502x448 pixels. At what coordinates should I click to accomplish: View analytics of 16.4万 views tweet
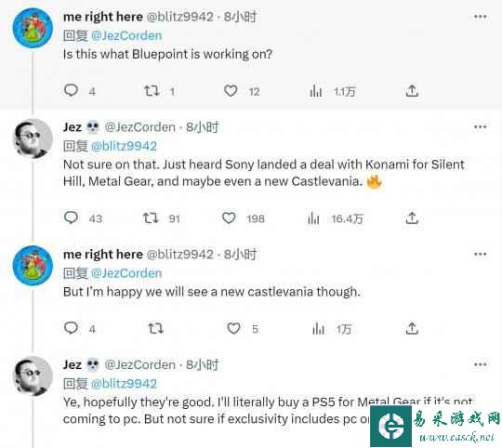[x=313, y=218]
